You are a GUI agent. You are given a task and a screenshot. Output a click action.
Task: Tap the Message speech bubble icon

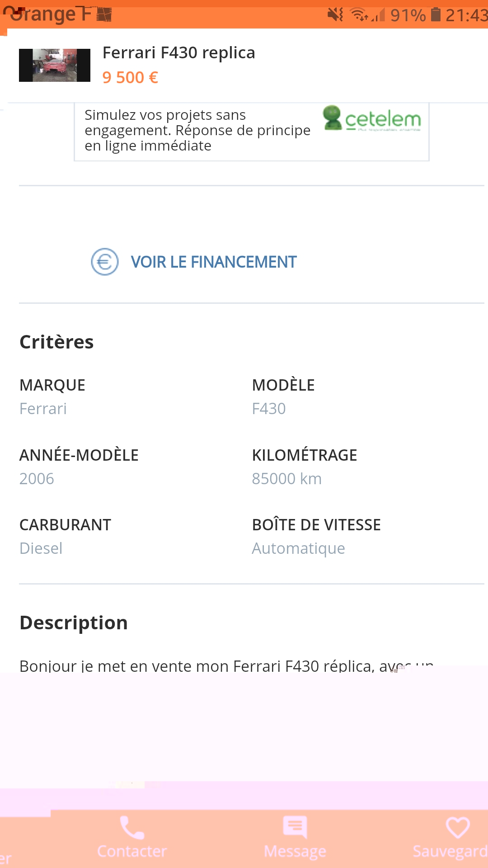point(295,827)
